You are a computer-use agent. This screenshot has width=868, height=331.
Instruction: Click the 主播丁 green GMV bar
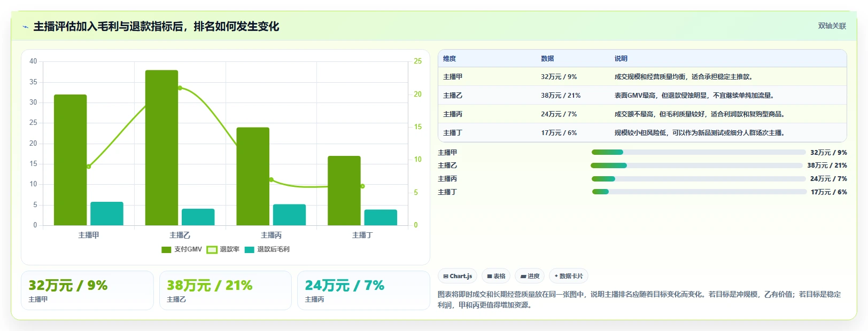point(344,191)
